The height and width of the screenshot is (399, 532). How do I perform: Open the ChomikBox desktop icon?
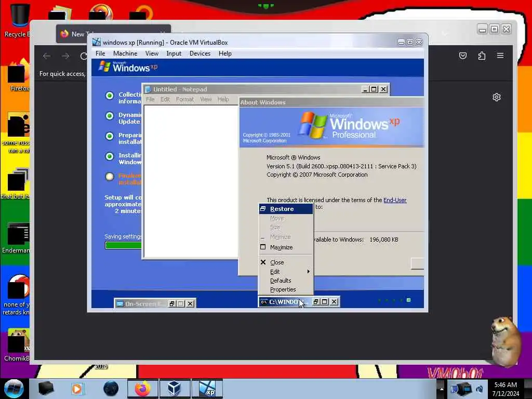[17, 345]
